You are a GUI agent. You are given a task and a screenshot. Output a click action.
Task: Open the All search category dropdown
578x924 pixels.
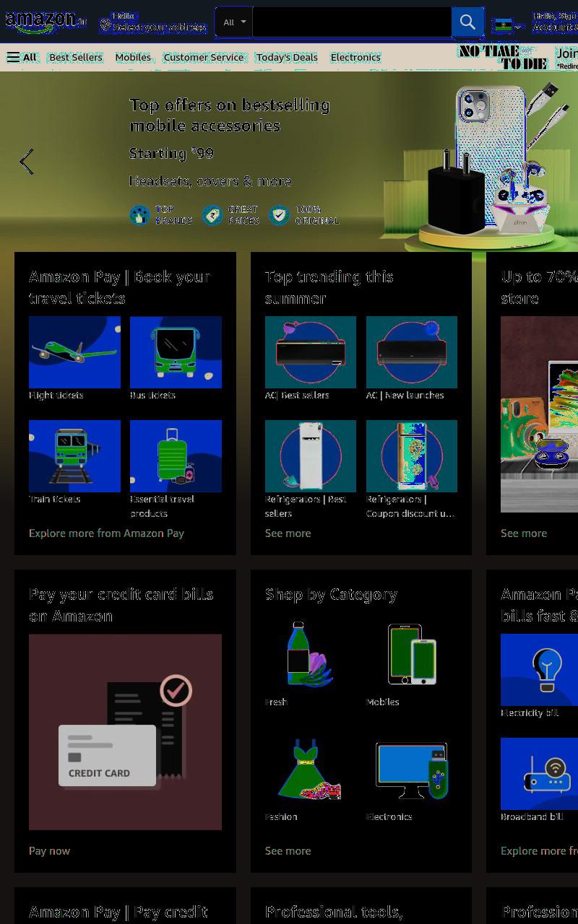[x=234, y=22]
